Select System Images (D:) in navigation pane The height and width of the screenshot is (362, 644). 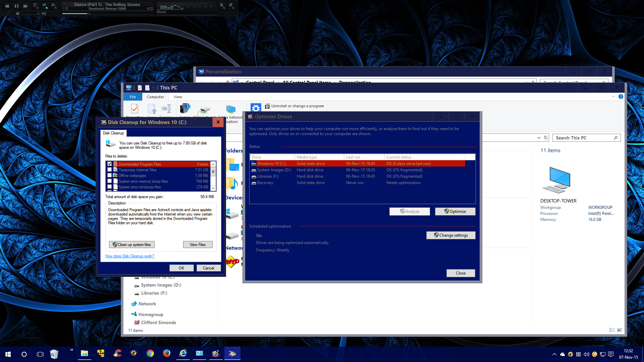(x=158, y=285)
